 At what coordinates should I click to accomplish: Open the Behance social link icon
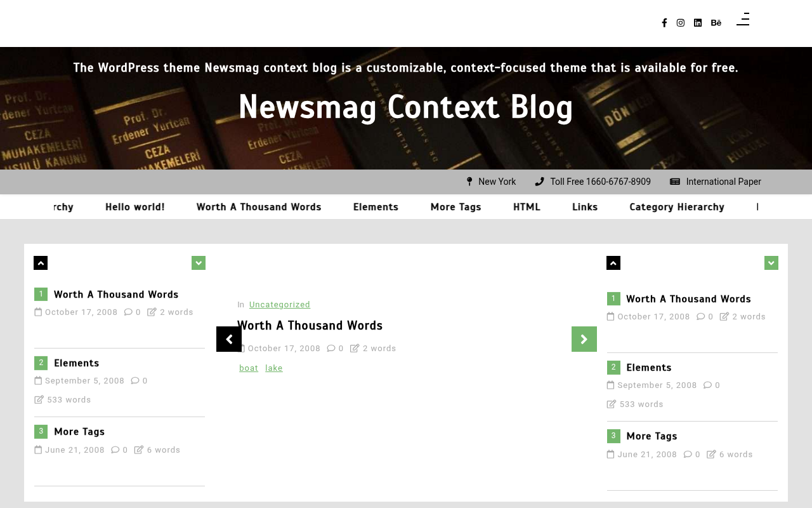(x=716, y=23)
